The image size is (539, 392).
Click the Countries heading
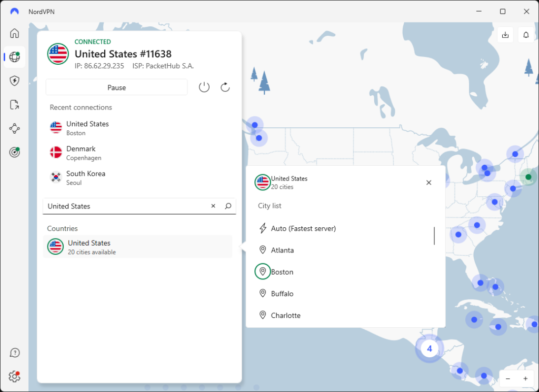62,228
